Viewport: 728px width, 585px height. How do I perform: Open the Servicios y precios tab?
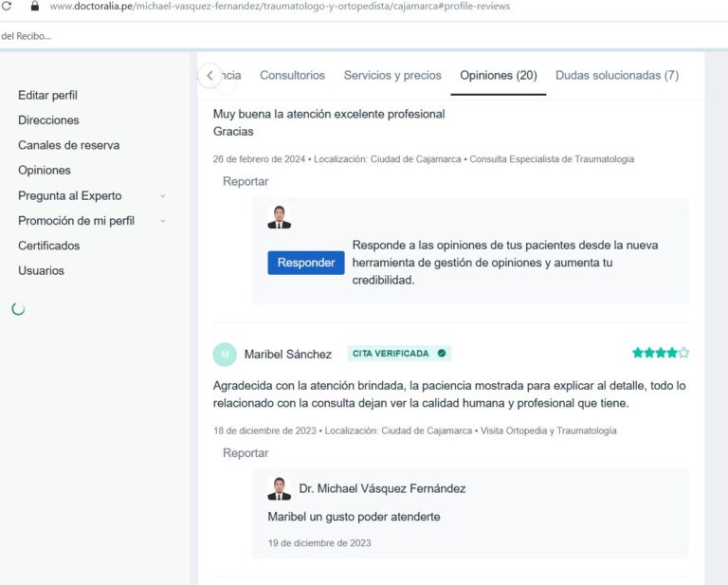pos(392,75)
